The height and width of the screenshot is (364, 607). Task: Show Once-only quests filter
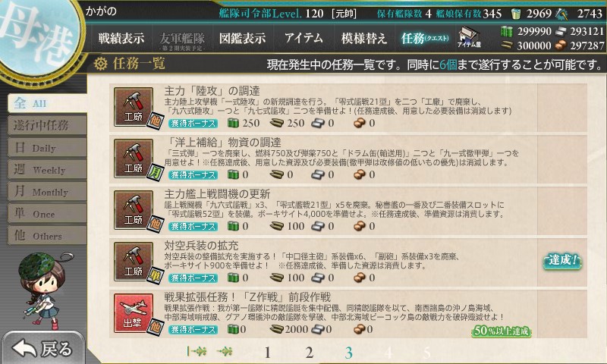(x=47, y=214)
